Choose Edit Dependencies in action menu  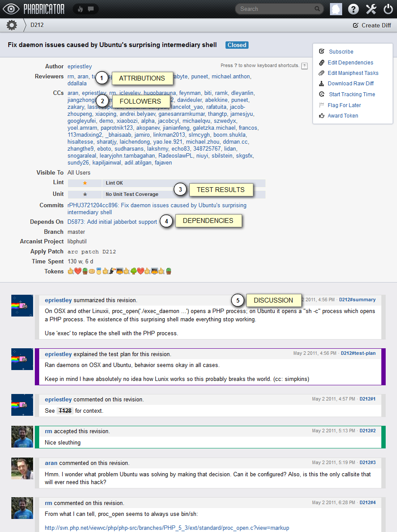pos(350,62)
